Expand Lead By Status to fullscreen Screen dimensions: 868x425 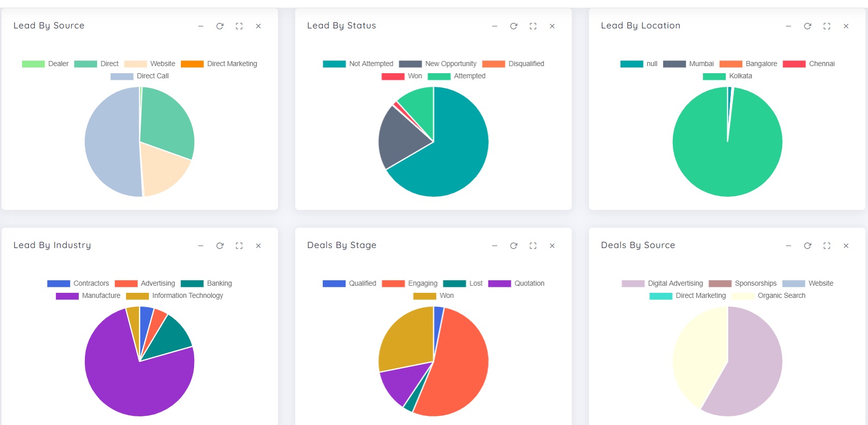[x=533, y=26]
